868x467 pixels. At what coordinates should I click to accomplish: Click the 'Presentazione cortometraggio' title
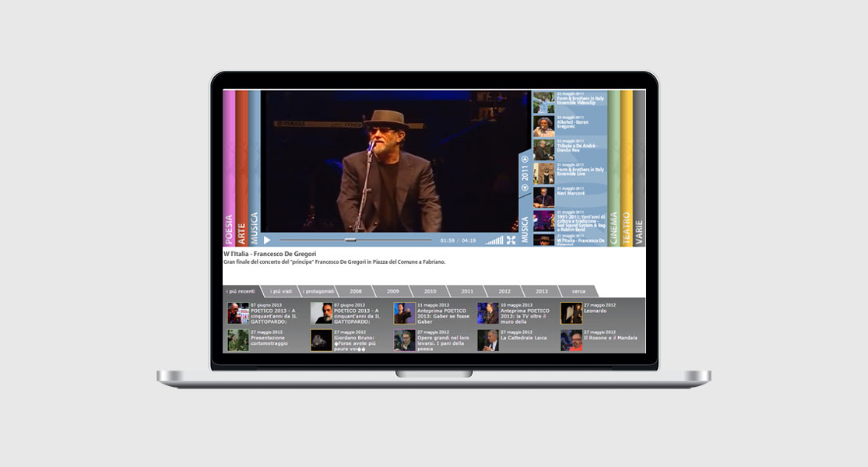[269, 340]
